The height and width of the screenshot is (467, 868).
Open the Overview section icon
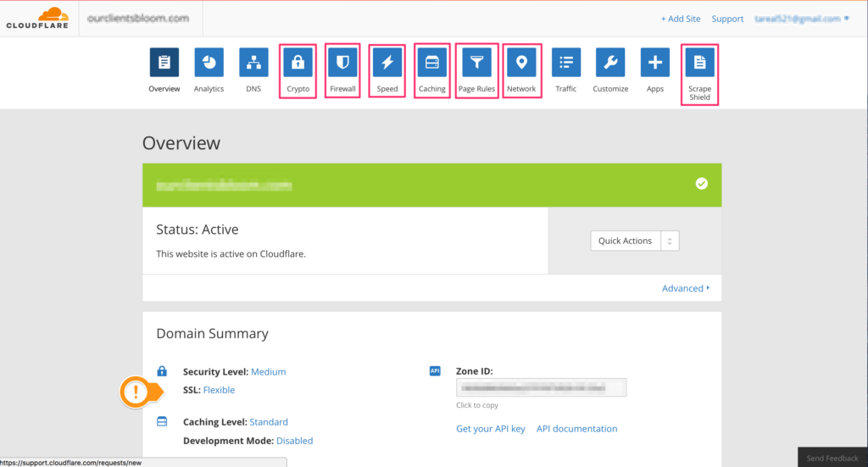tap(164, 62)
